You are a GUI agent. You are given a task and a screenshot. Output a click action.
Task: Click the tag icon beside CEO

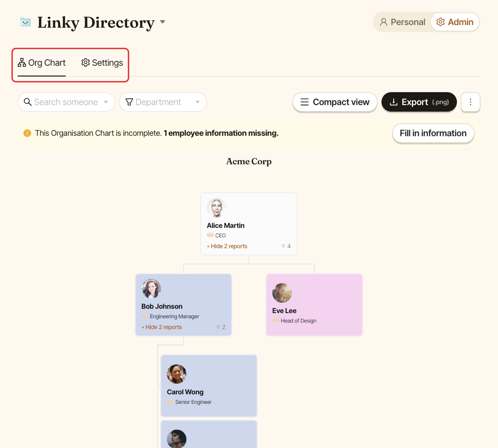click(x=210, y=235)
